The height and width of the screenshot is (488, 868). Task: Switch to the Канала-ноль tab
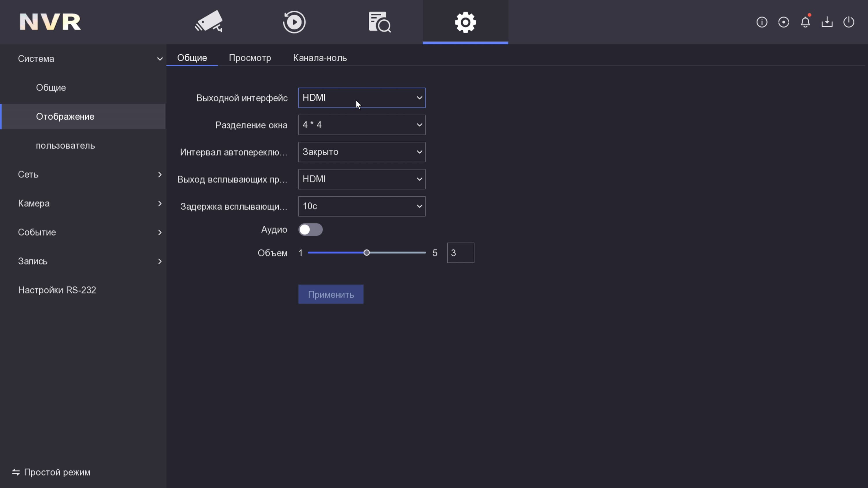click(320, 58)
